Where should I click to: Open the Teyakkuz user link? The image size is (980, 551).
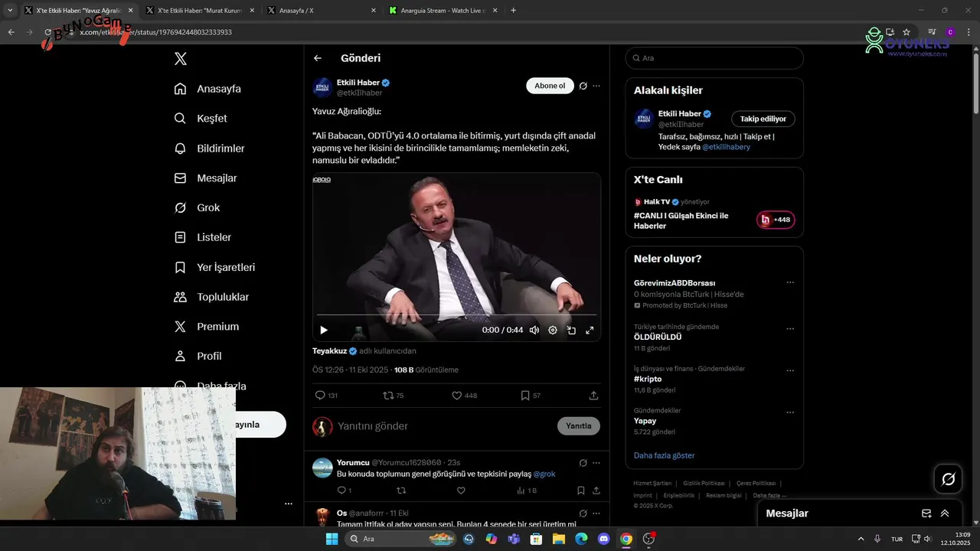coord(330,351)
